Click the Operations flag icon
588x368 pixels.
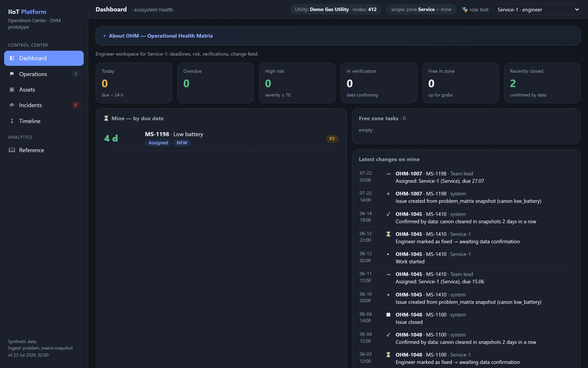tap(12, 74)
